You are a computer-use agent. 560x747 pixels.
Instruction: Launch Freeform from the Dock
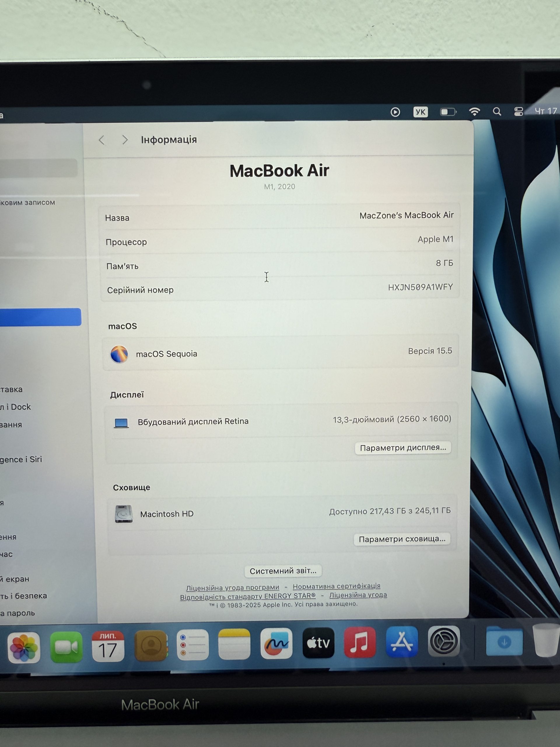[x=276, y=643]
